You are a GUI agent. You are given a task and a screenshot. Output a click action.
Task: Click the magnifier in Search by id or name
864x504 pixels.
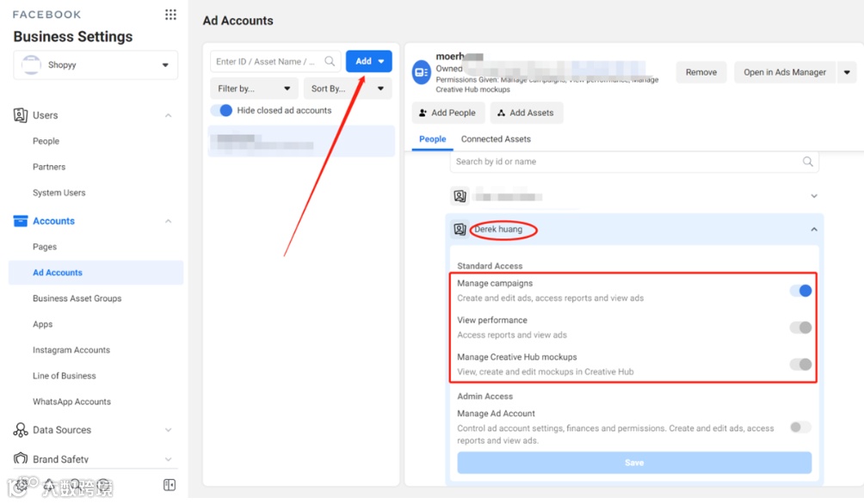coord(808,162)
